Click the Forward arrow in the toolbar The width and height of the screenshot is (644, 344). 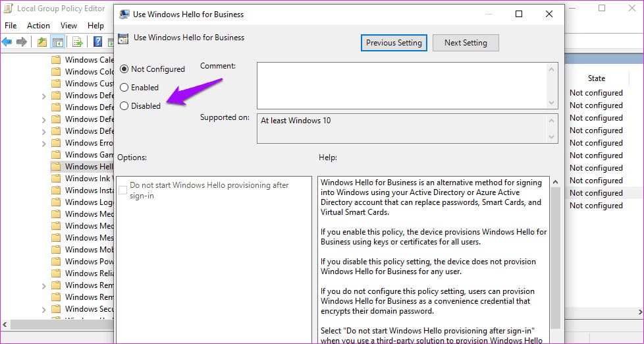click(x=22, y=42)
